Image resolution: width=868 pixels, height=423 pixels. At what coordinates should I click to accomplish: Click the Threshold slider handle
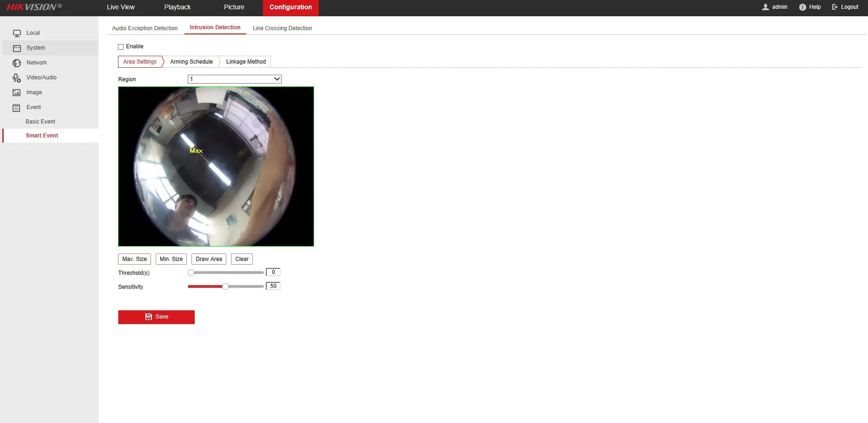click(x=191, y=273)
